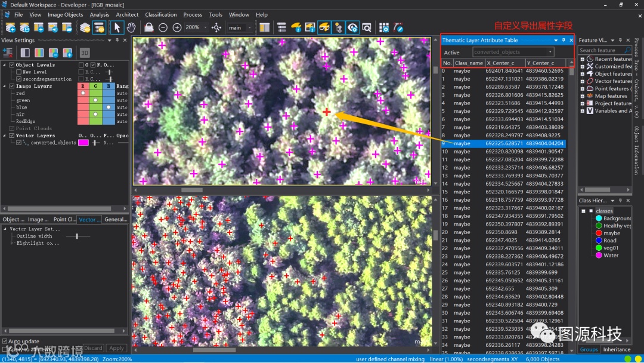Viewport: 644px width, 363px height.
Task: Click the 3D view button
Action: 85,53
